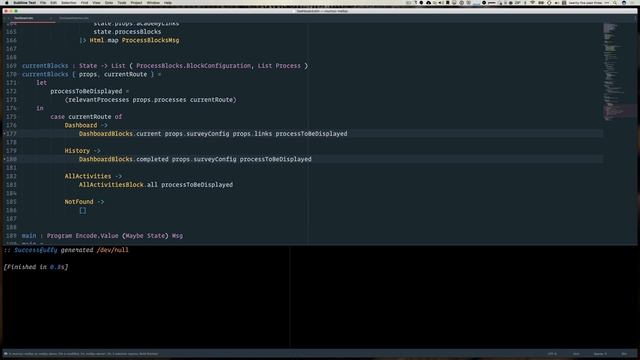Click '/dev/null' path in build output

coord(112,250)
